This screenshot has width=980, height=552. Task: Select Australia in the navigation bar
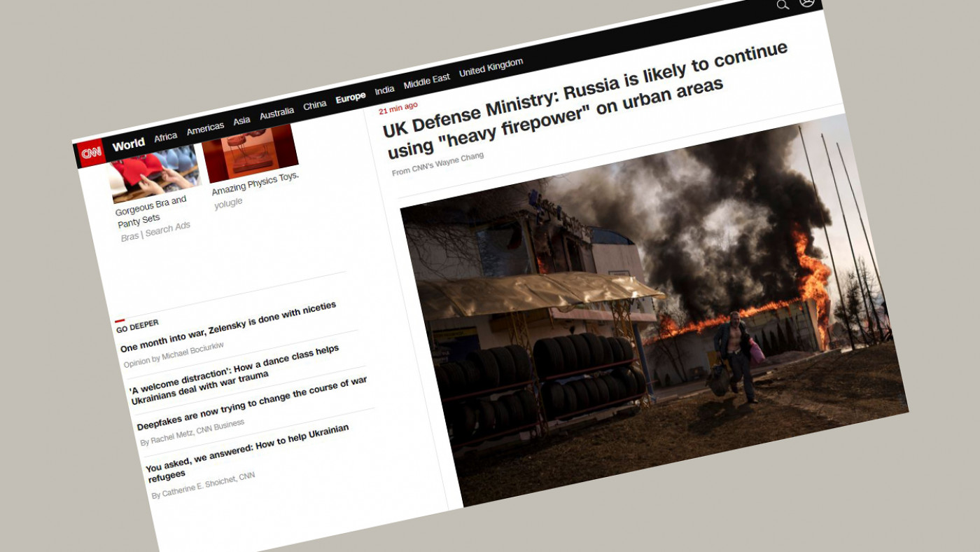coord(276,113)
